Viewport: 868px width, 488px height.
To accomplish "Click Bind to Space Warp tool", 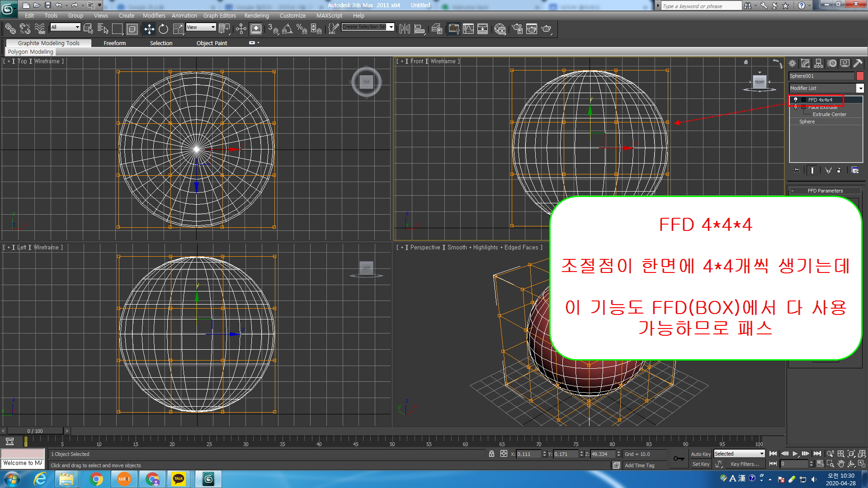I will [40, 29].
